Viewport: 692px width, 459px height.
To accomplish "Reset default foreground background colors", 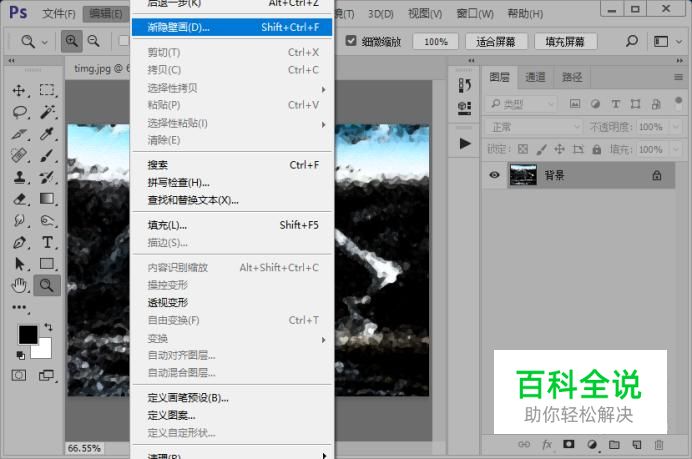I will (20, 355).
